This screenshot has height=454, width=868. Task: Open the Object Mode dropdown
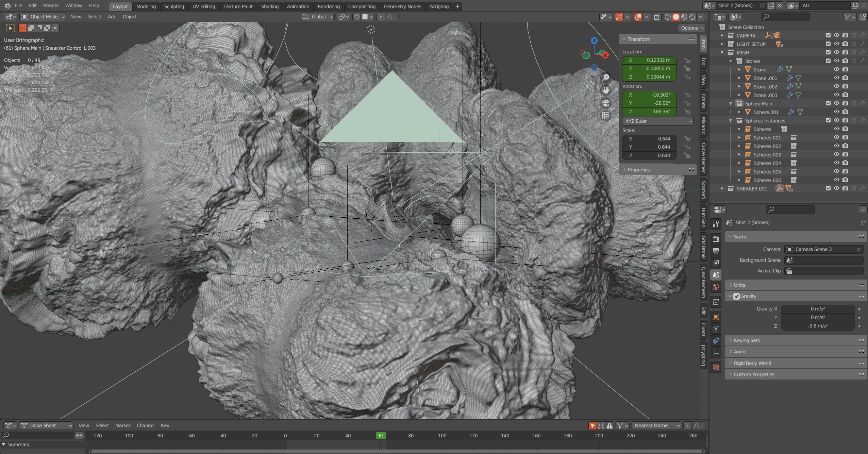(43, 17)
